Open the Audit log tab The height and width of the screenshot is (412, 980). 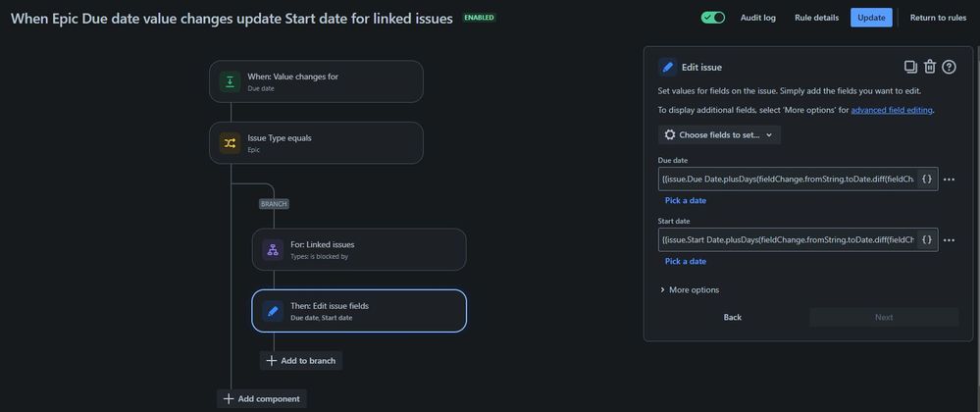[x=758, y=18]
